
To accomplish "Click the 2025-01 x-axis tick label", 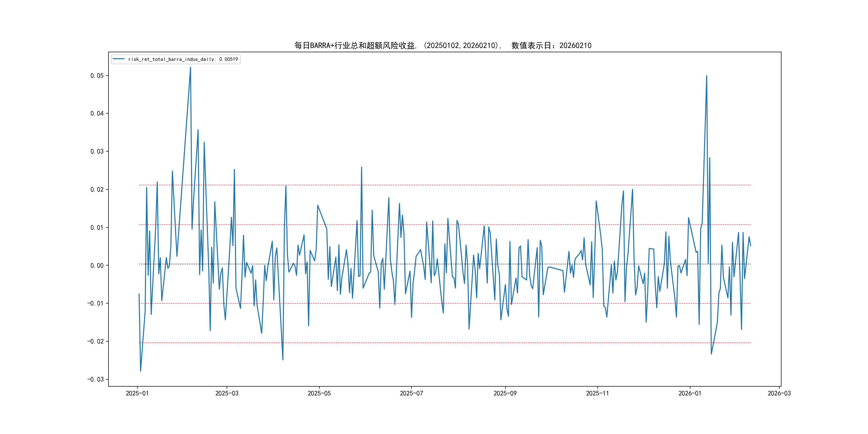I will point(137,393).
